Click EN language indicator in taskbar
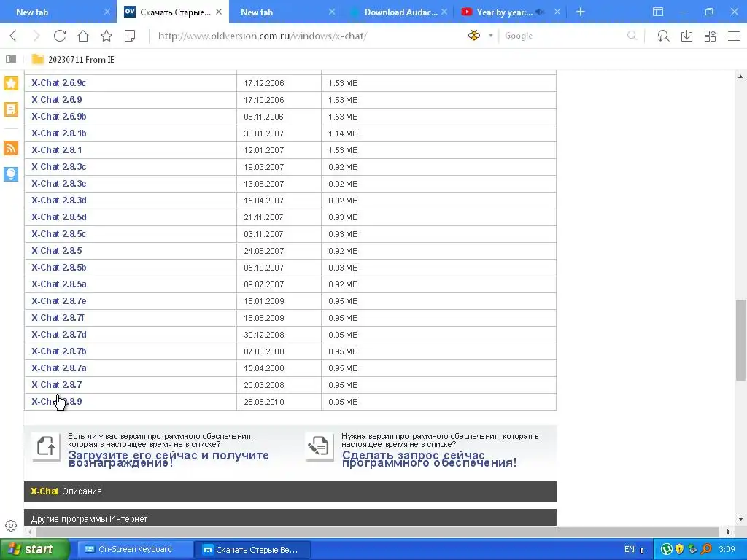The image size is (747, 560). point(630,549)
